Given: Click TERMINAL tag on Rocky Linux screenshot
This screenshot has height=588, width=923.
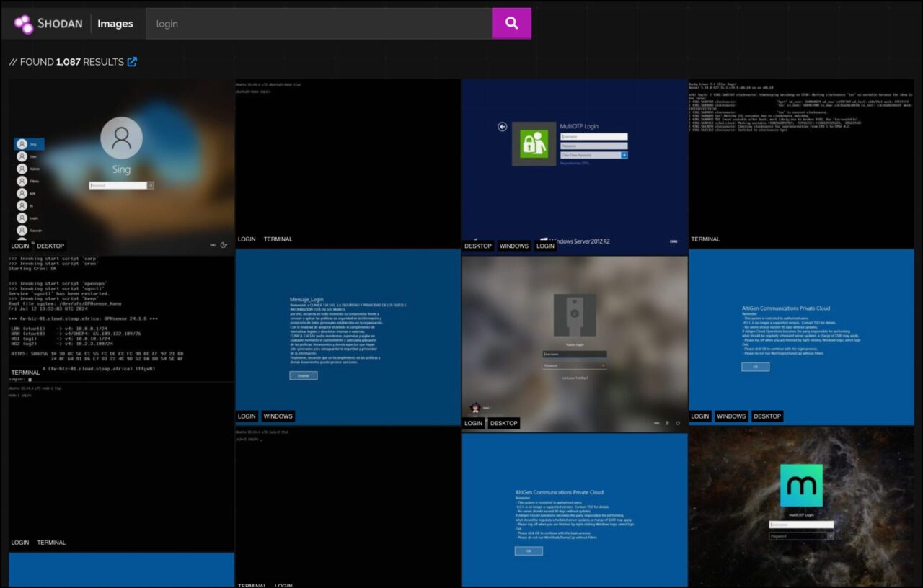Looking at the screenshot, I should [705, 239].
